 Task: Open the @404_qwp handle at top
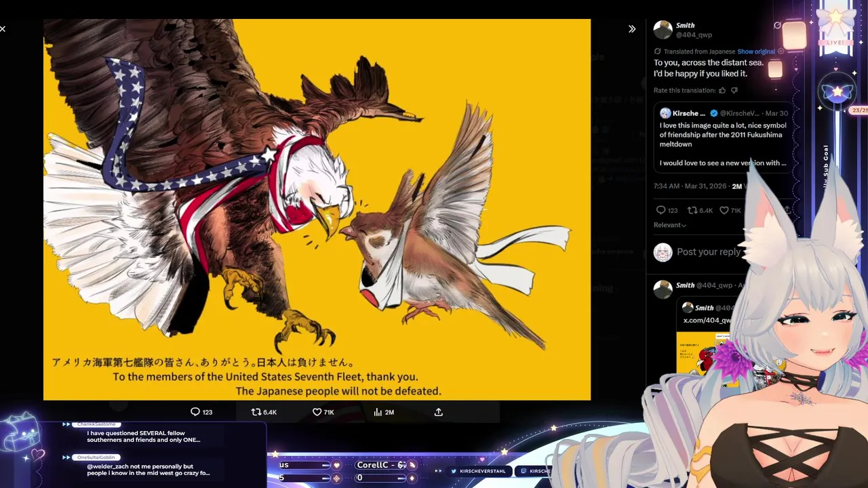tap(694, 35)
